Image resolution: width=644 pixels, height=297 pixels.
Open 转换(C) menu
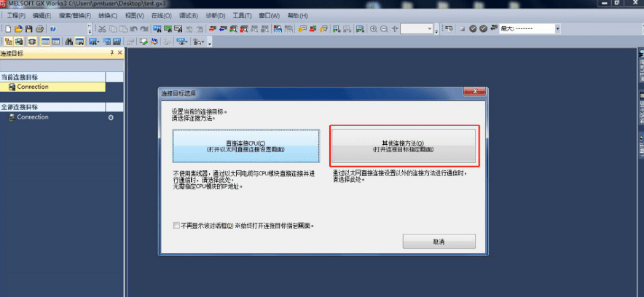pos(108,15)
